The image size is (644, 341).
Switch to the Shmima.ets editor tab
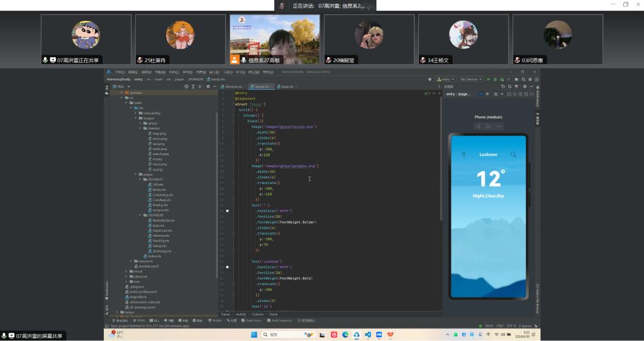233,87
